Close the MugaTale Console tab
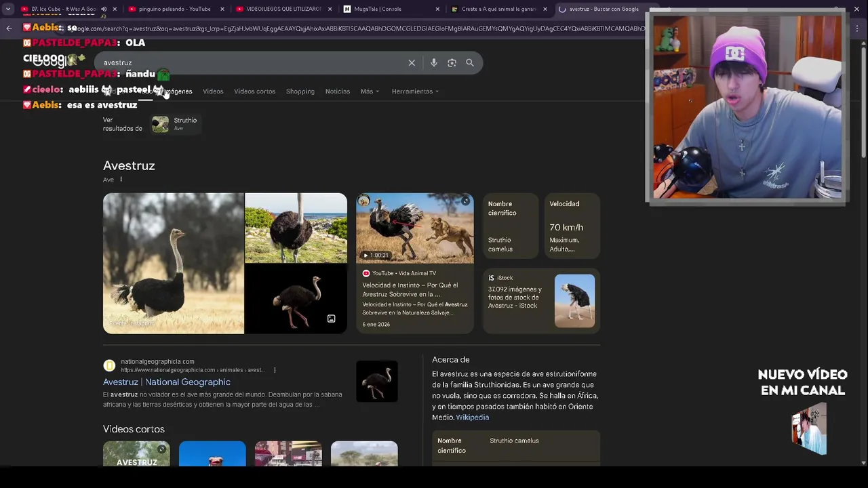This screenshot has height=488, width=868. coord(437,9)
